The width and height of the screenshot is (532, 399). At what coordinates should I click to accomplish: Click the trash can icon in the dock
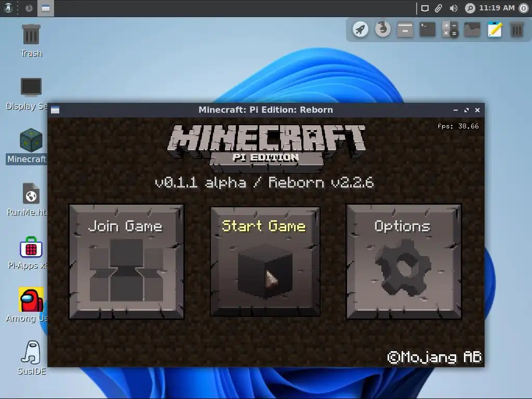[517, 30]
